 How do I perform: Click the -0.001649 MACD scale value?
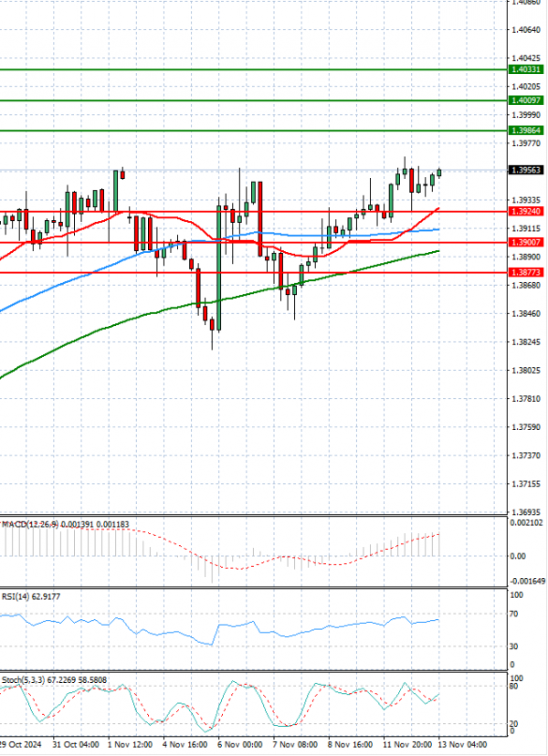pos(527,582)
